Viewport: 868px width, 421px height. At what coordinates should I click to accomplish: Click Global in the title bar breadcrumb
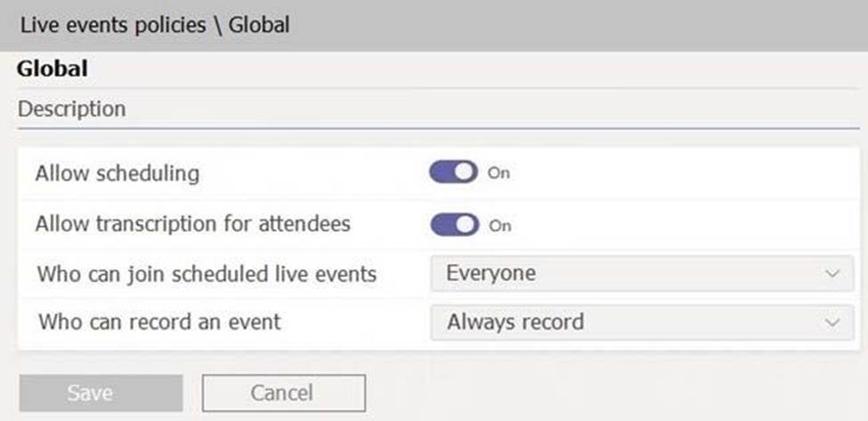click(259, 25)
